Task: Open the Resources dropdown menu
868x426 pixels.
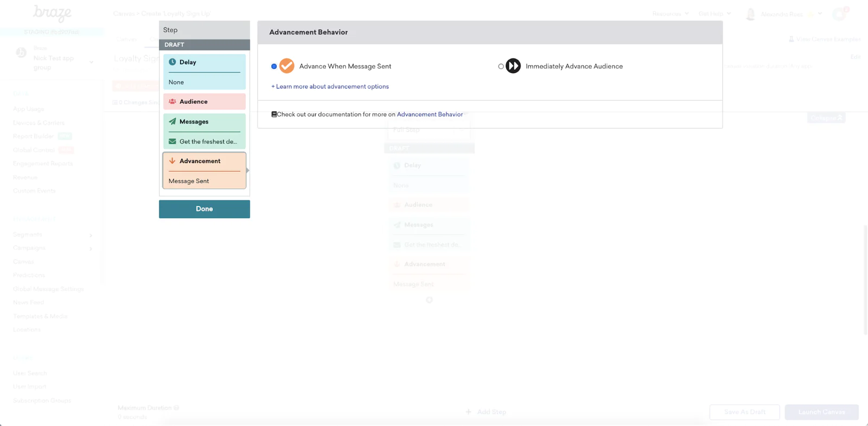Action: coord(671,14)
